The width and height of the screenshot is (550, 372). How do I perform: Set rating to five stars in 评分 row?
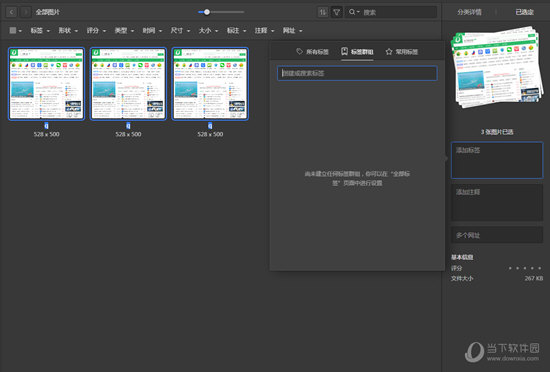tap(539, 268)
